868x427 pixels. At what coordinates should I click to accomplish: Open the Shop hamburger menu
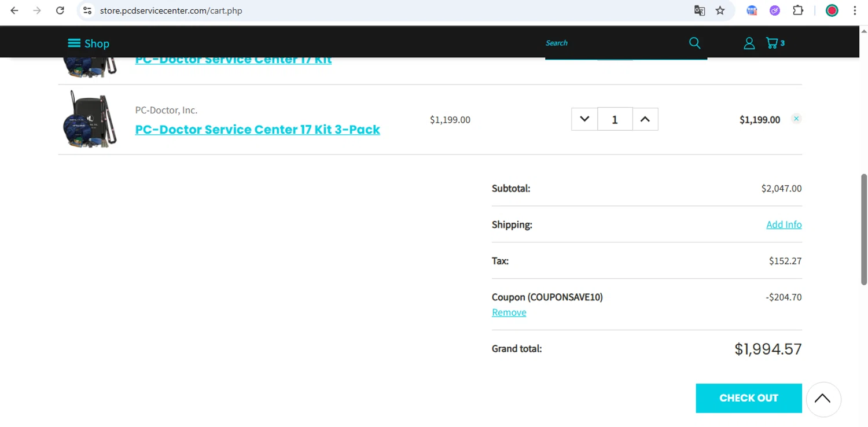89,43
